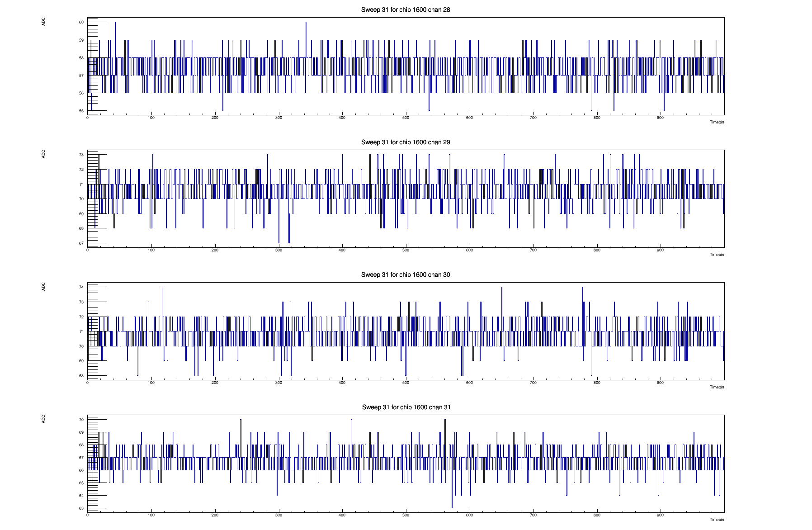Click the ADC 63 dip in chan 31 plot
Image resolution: width=812 pixels, height=530 pixels.
[452, 507]
